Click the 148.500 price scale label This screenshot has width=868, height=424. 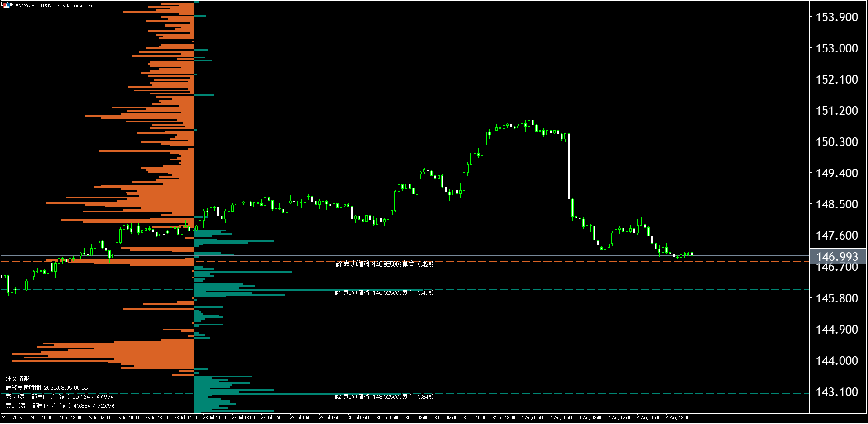pyautogui.click(x=836, y=204)
